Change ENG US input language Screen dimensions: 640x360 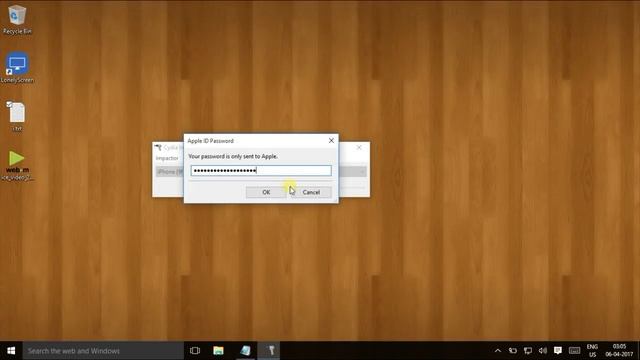click(x=592, y=351)
